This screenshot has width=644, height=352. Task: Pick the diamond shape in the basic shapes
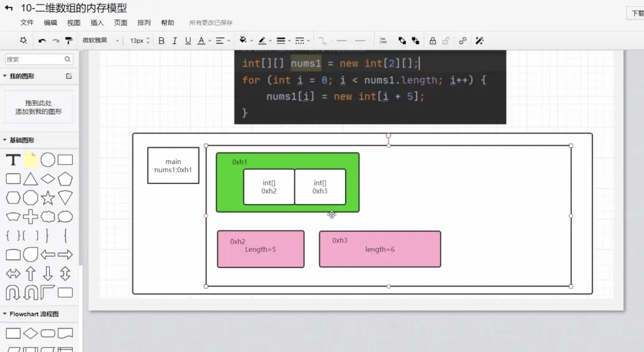coord(48,178)
